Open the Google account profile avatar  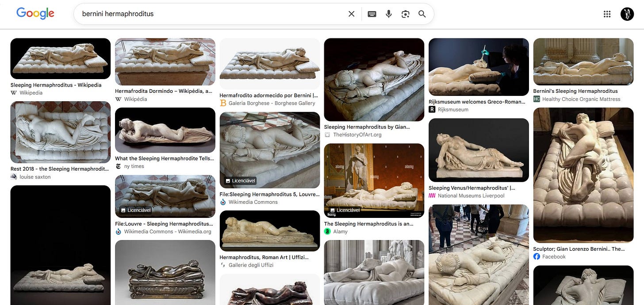[x=627, y=14]
